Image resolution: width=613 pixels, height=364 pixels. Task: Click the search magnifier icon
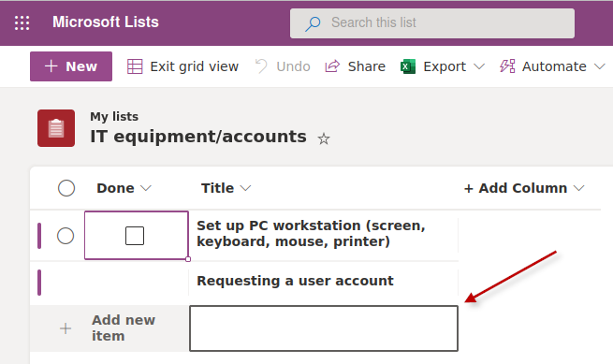(313, 23)
